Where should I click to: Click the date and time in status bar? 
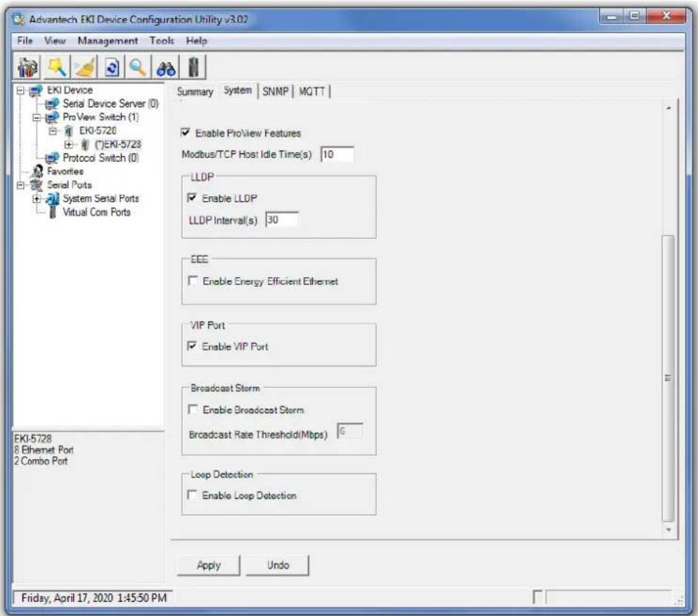pos(94,598)
